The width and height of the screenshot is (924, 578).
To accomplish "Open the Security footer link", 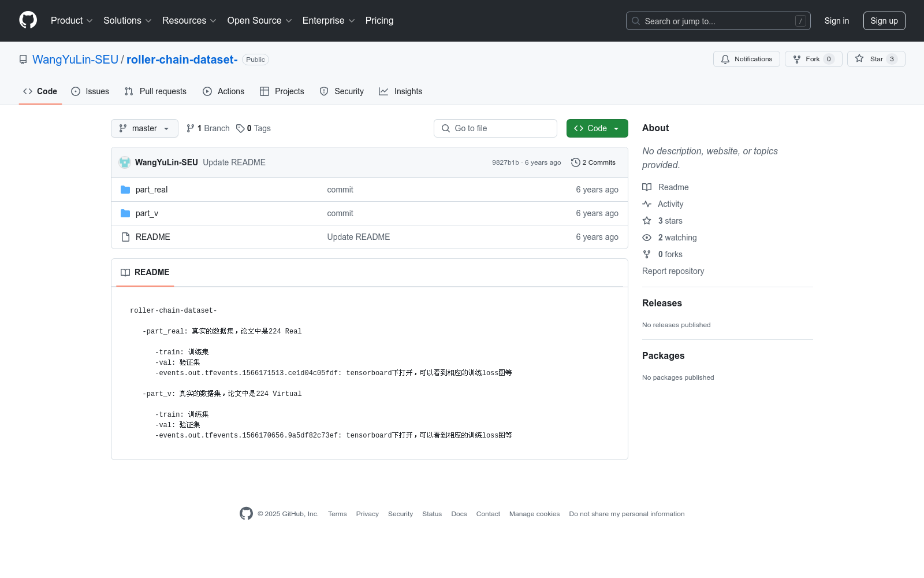I will pos(400,514).
